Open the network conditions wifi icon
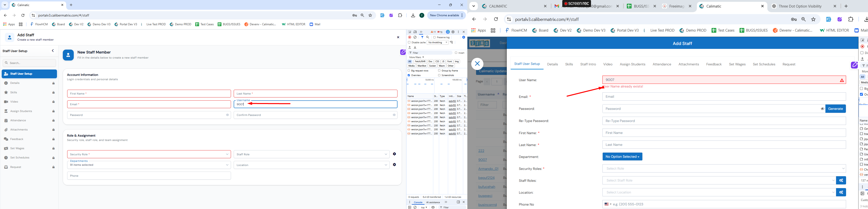The width and height of the screenshot is (868, 209). click(452, 42)
